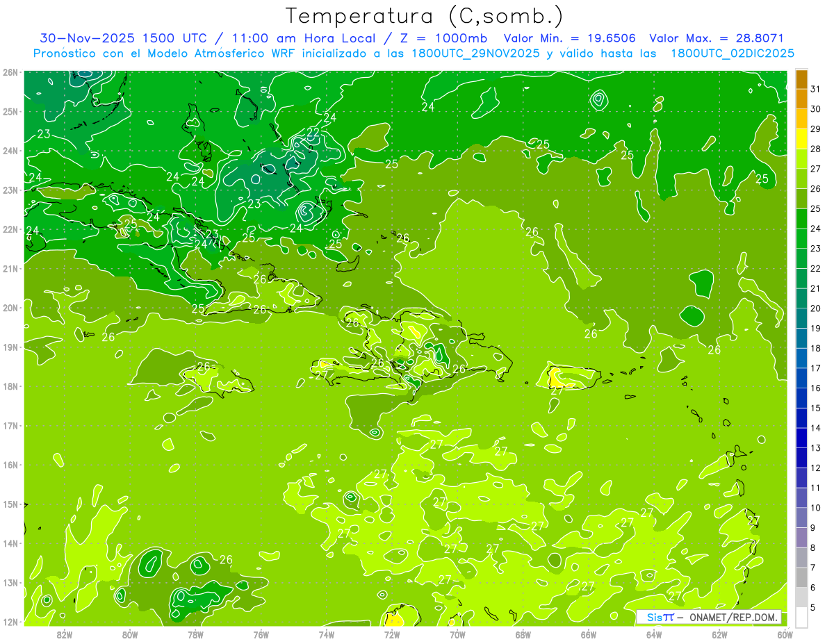
Task: Click the '16' value on the color scale
Action: tap(816, 388)
